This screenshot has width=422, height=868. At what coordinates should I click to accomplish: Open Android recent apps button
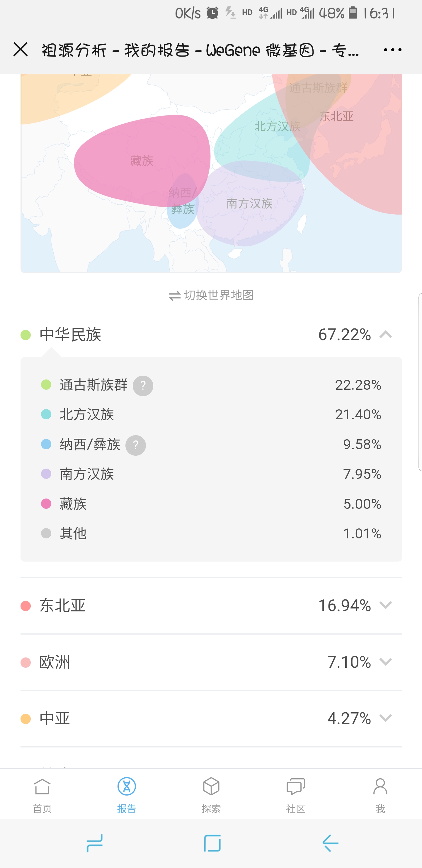click(x=95, y=843)
